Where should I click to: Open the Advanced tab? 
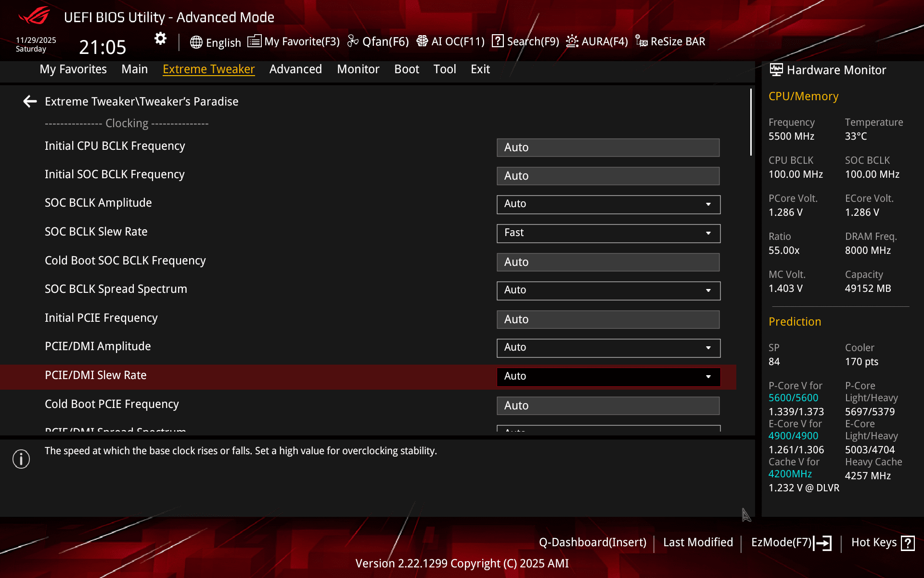(x=295, y=69)
